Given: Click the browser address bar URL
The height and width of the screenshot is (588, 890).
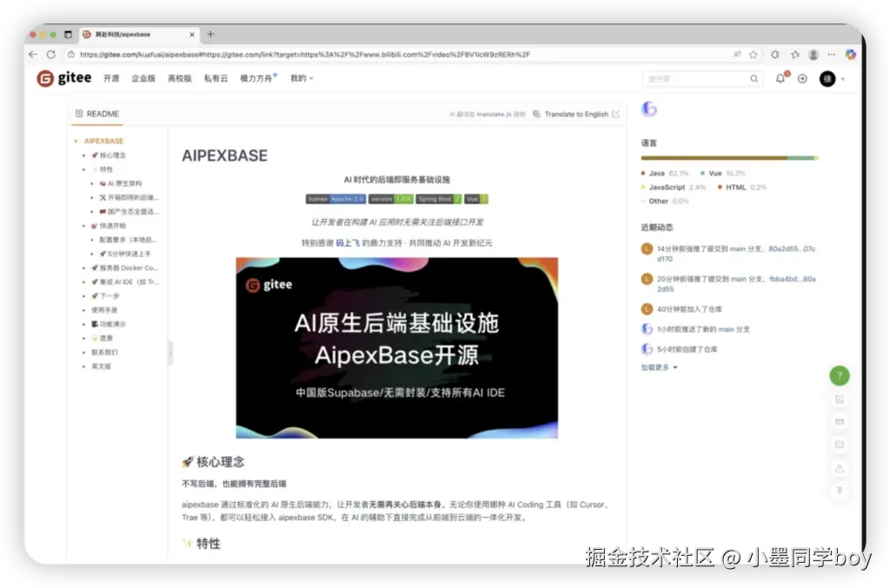Looking at the screenshot, I should point(305,55).
